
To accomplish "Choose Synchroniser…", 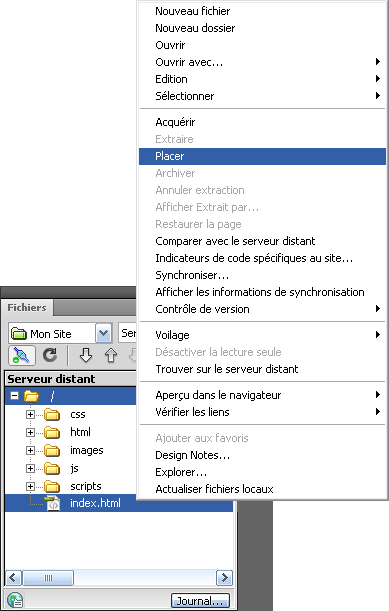I will click(262, 275).
